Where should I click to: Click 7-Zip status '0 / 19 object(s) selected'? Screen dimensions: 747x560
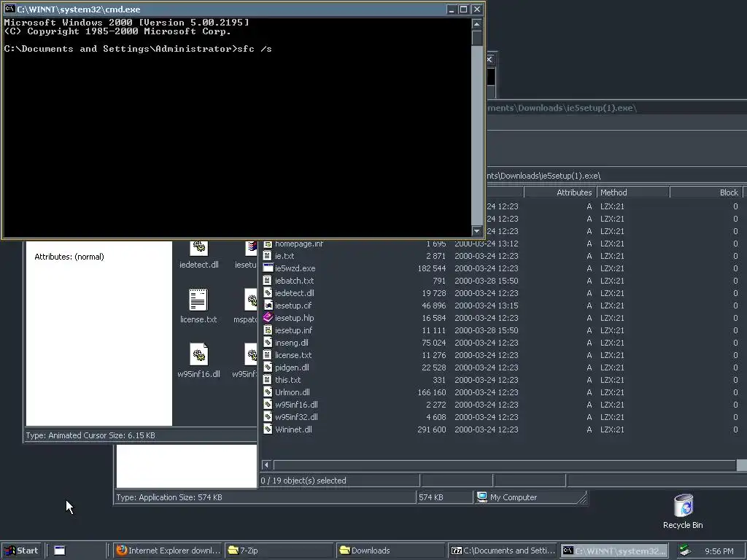pyautogui.click(x=303, y=481)
